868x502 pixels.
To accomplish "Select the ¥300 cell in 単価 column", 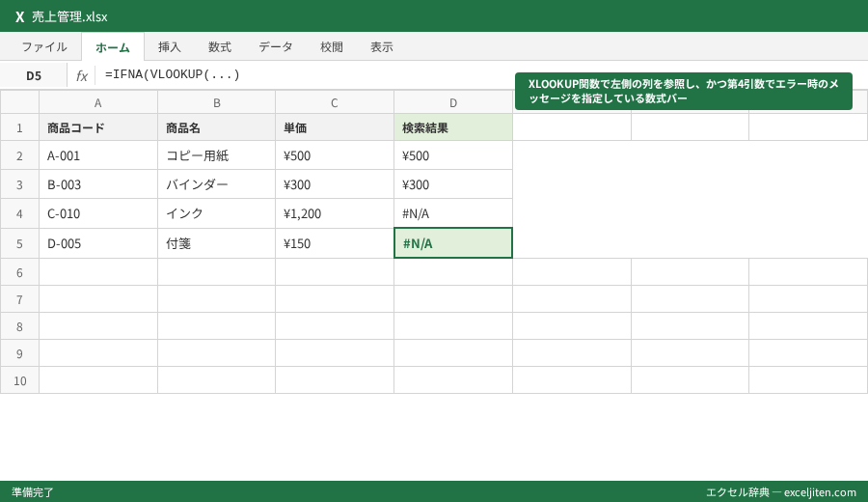I will (335, 184).
